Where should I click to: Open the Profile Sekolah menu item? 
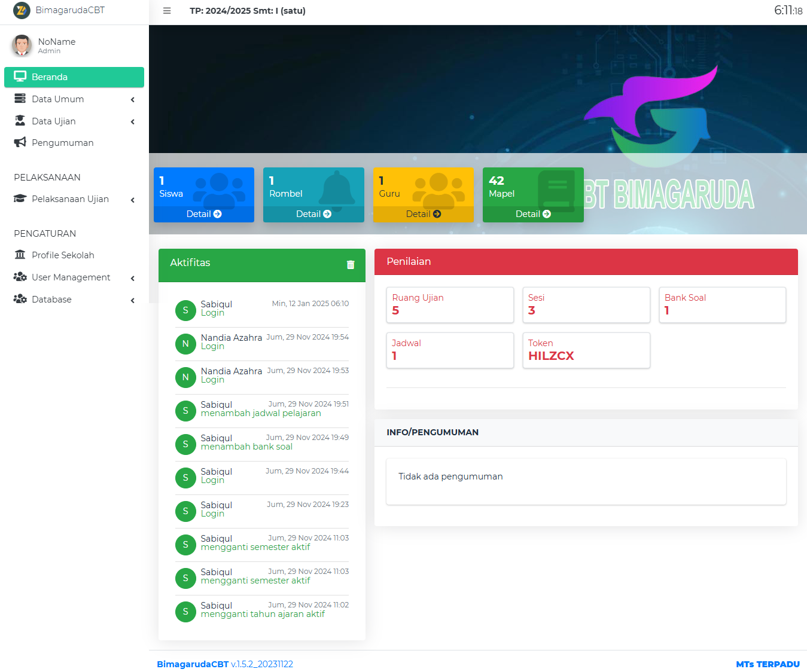tap(74, 255)
